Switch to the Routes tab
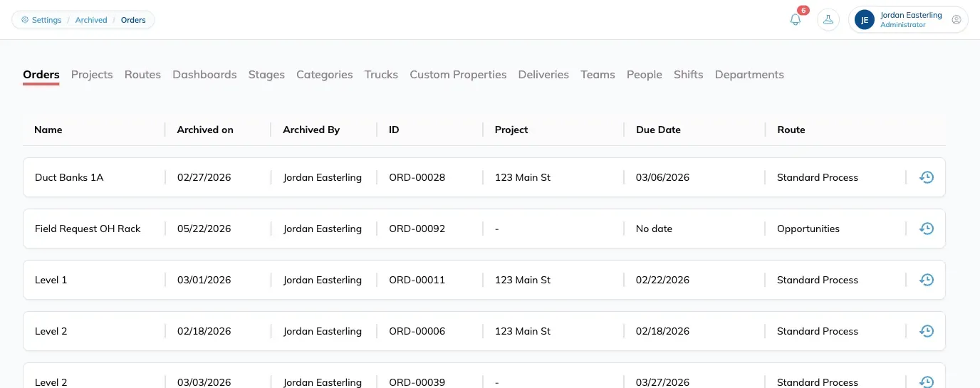The width and height of the screenshot is (980, 388). 142,75
